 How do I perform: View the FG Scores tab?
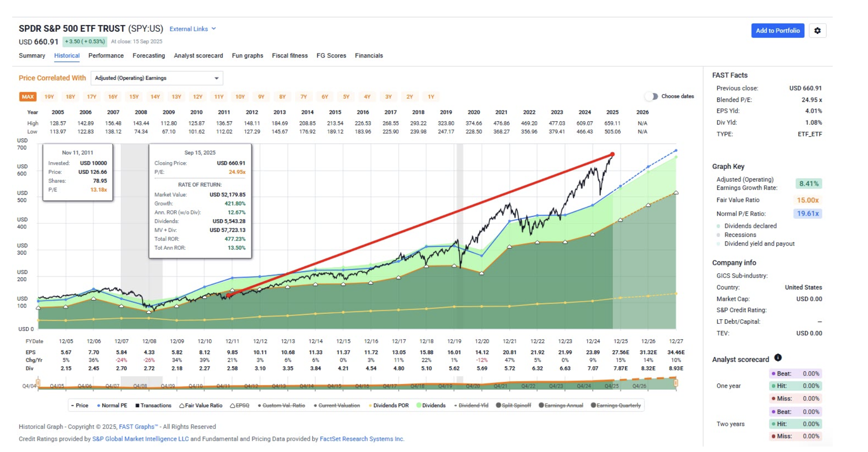coord(331,56)
